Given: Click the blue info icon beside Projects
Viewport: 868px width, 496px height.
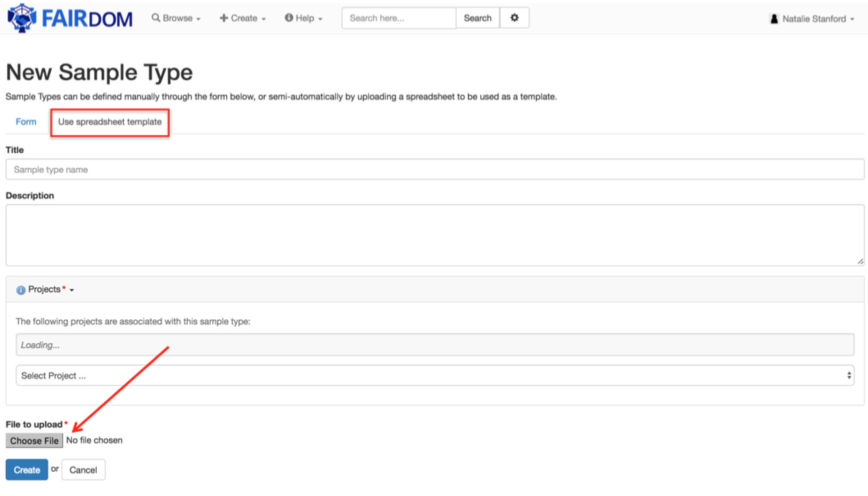Looking at the screenshot, I should [x=20, y=290].
